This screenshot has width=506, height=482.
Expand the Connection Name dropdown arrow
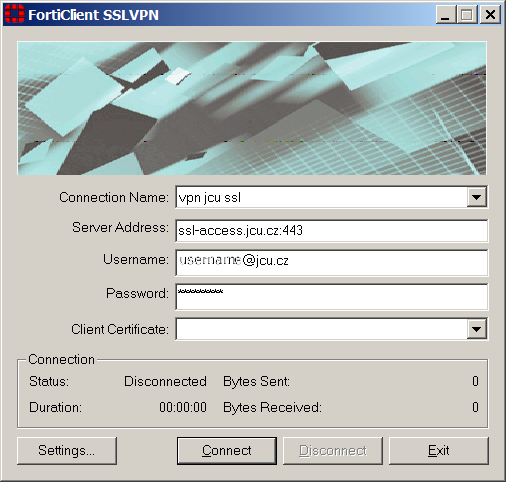[476, 197]
